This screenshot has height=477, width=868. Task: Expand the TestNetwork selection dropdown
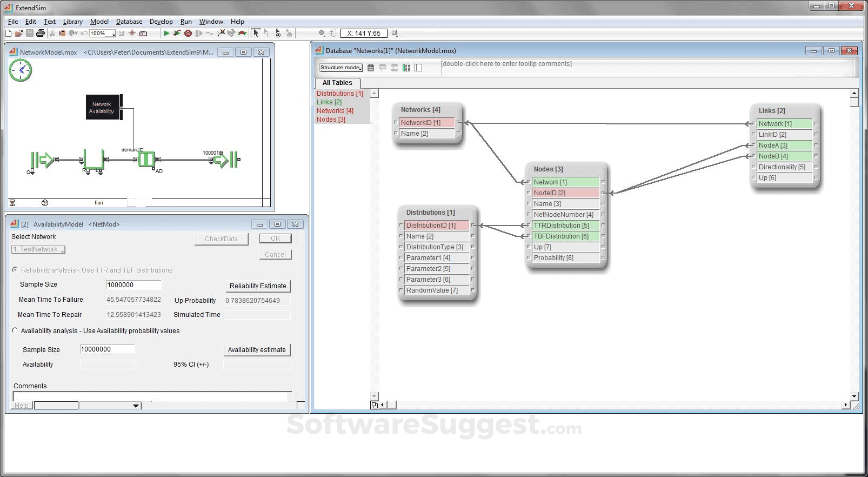(x=38, y=249)
